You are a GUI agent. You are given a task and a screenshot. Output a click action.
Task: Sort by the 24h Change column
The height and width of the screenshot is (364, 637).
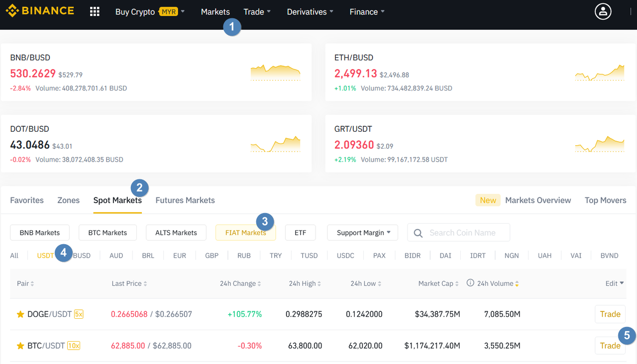click(x=240, y=283)
